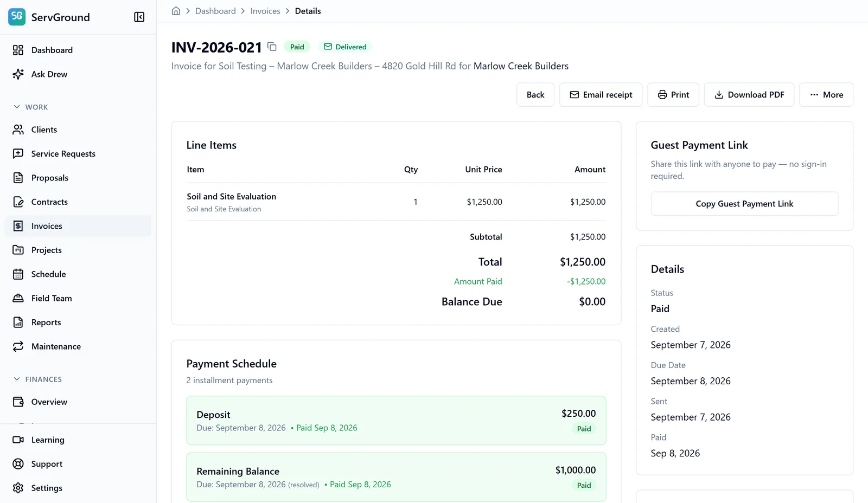Click the Amount Paid -$1,250.00 value
This screenshot has width=868, height=503.
point(586,281)
